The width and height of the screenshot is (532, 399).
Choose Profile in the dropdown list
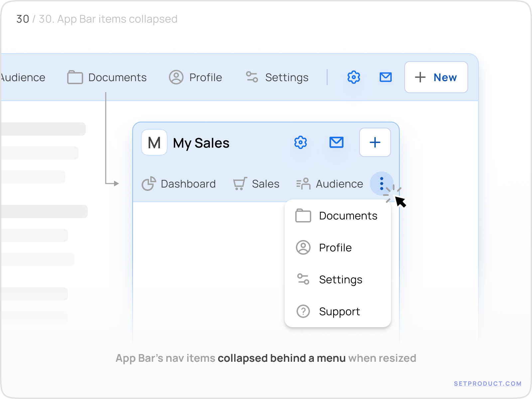pyautogui.click(x=335, y=247)
